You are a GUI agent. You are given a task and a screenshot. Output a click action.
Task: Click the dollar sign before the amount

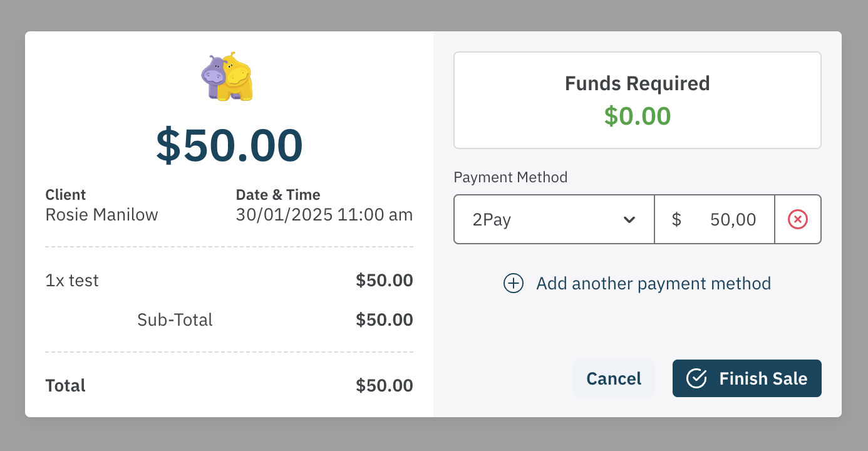click(x=676, y=219)
